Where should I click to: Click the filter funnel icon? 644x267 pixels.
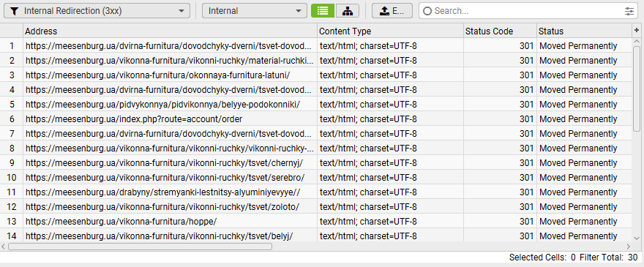14,11
